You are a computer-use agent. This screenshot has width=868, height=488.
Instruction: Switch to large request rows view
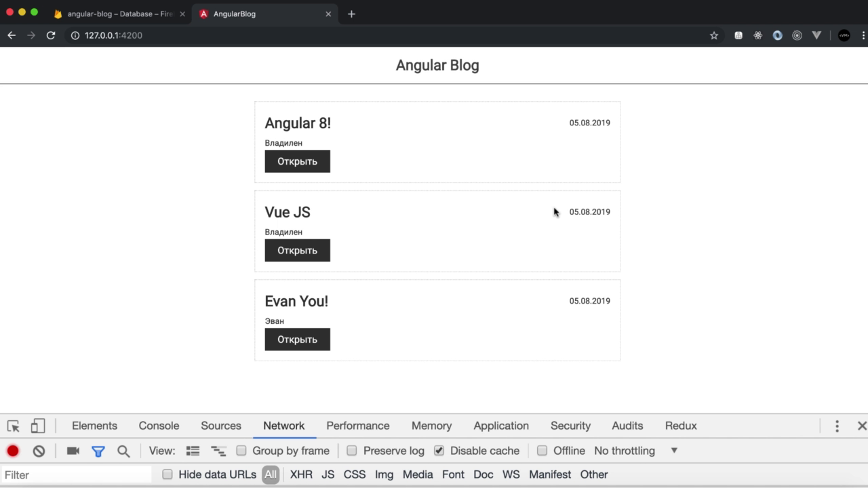click(193, 451)
